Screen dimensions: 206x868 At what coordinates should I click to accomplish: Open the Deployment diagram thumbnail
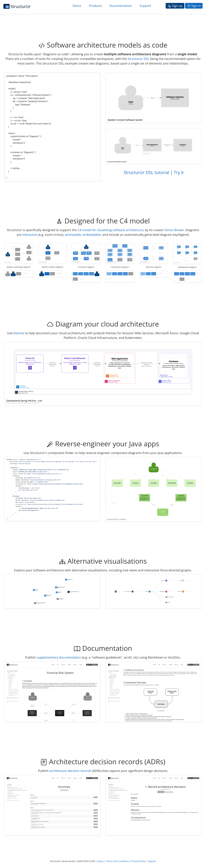click(187, 254)
